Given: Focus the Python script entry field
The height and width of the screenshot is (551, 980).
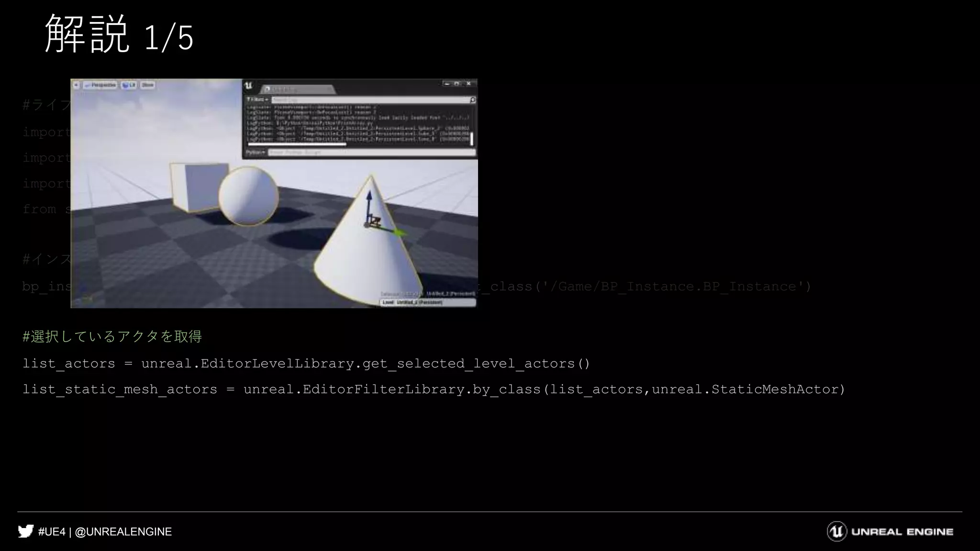Looking at the screenshot, I should (372, 152).
